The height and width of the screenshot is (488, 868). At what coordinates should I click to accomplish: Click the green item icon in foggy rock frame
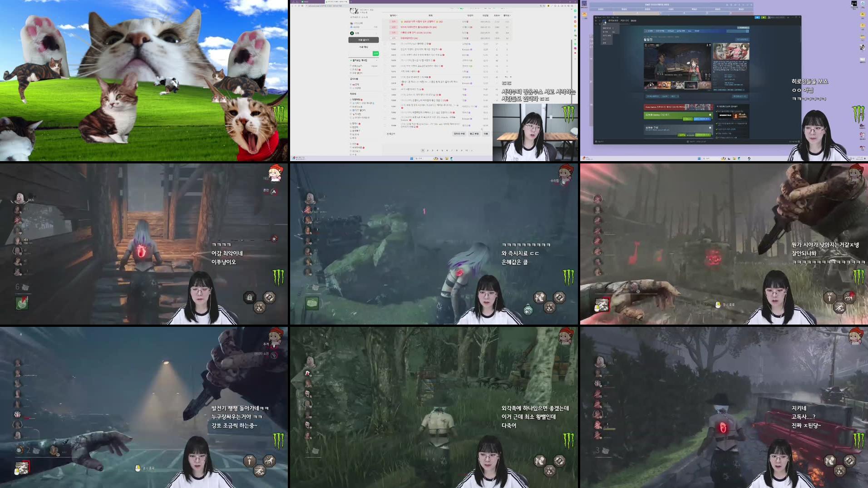pos(312,303)
